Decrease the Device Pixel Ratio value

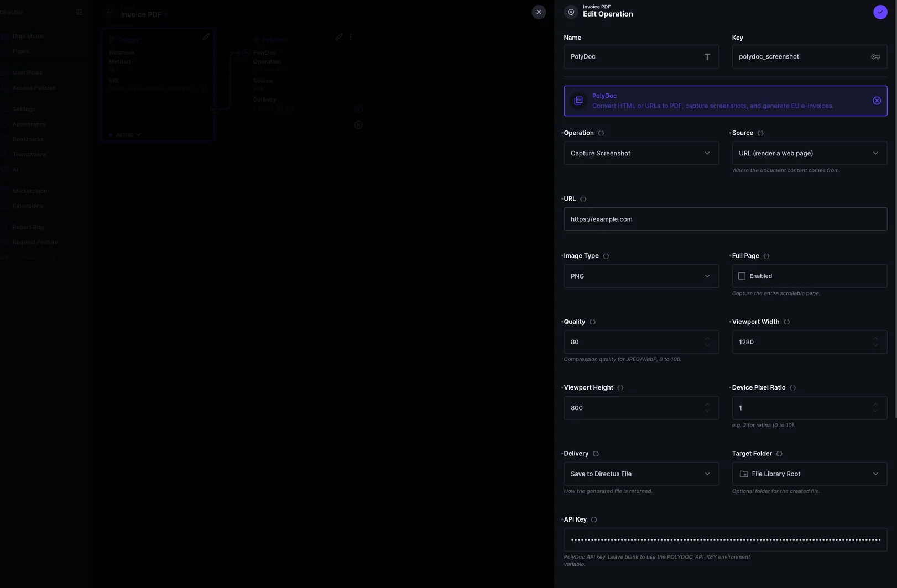coord(875,411)
